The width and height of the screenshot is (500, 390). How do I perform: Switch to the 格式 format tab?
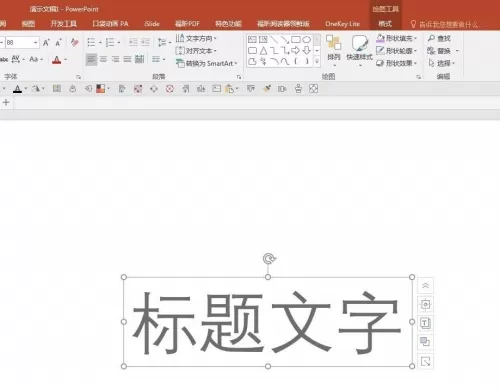coord(385,24)
